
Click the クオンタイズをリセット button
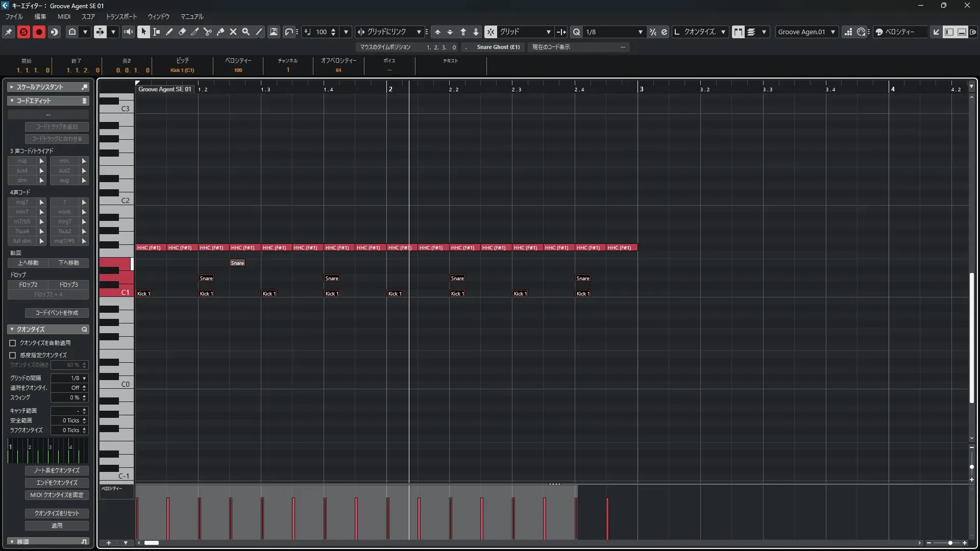[x=57, y=513]
